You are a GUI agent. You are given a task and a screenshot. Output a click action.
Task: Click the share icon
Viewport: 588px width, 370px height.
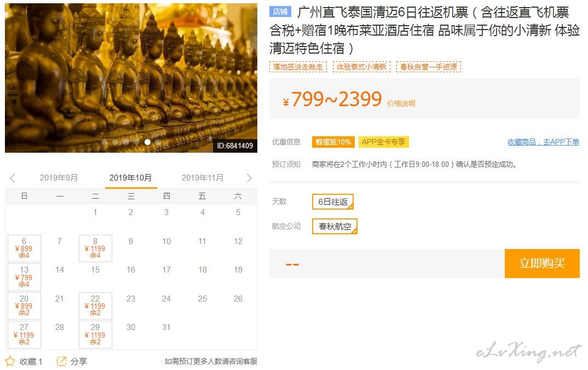pyautogui.click(x=61, y=361)
